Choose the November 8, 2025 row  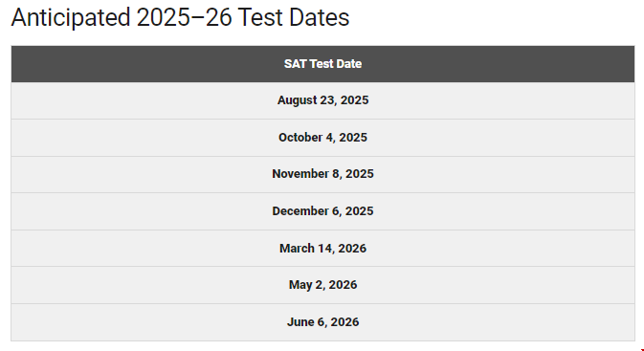tap(322, 174)
